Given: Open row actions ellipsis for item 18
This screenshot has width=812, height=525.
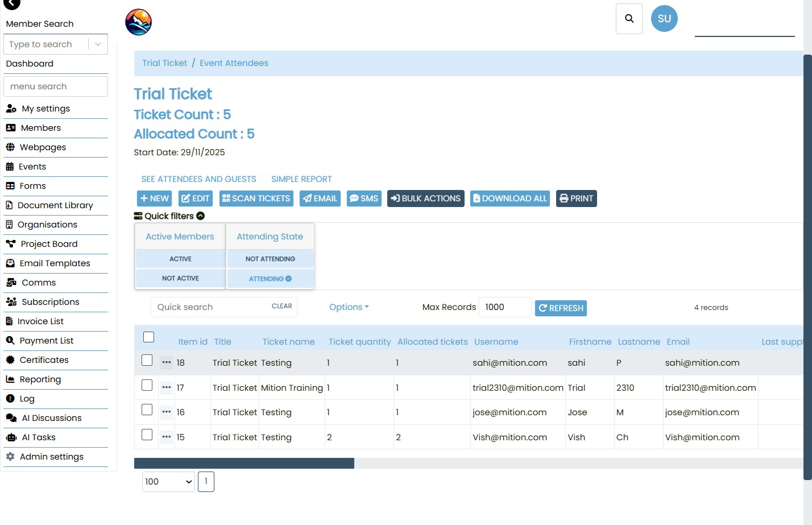Looking at the screenshot, I should 166,362.
